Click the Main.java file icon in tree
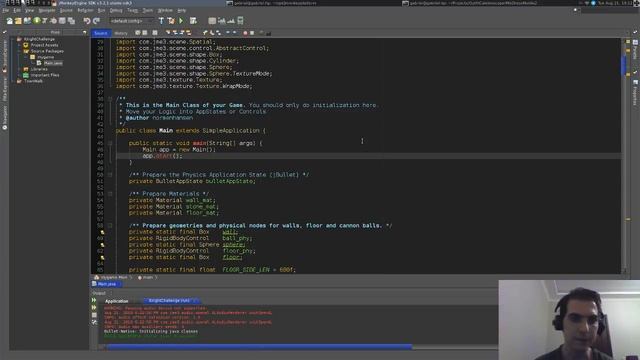The width and height of the screenshot is (640, 360). pos(39,63)
